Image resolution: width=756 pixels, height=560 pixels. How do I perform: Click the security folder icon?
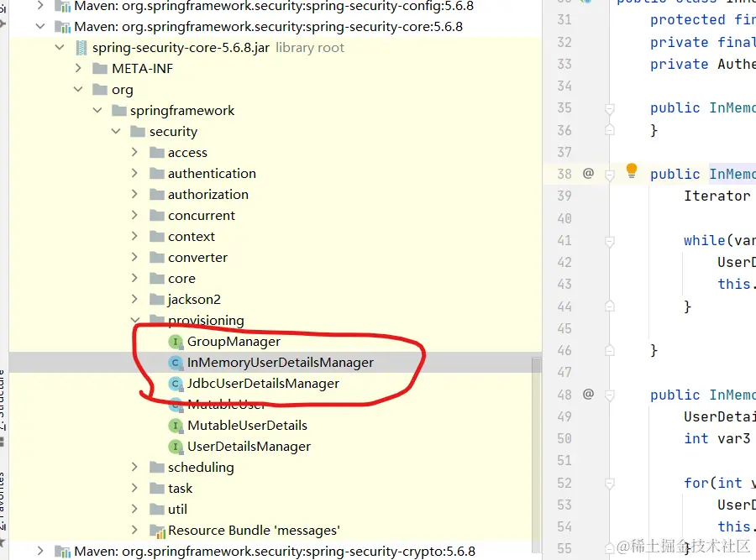point(138,132)
